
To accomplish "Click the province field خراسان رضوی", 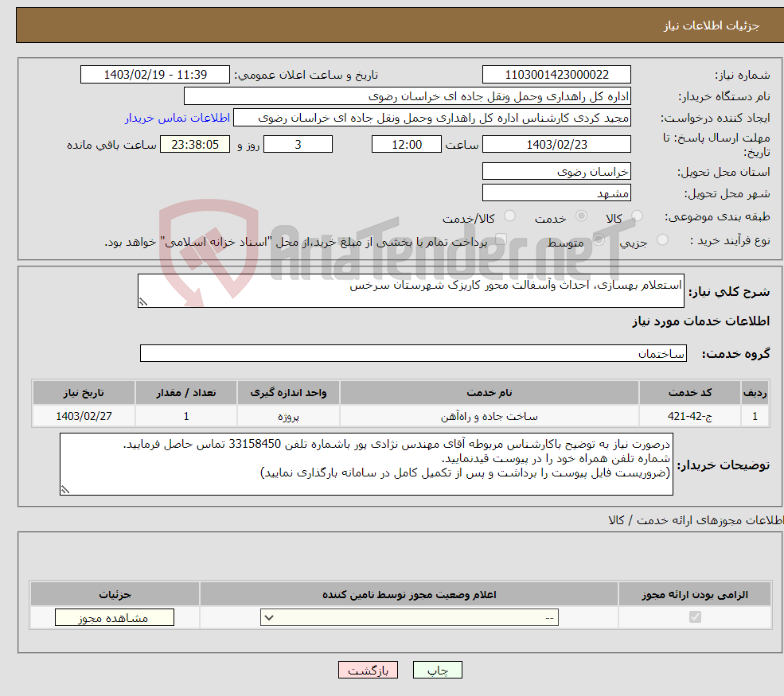I will click(x=556, y=171).
